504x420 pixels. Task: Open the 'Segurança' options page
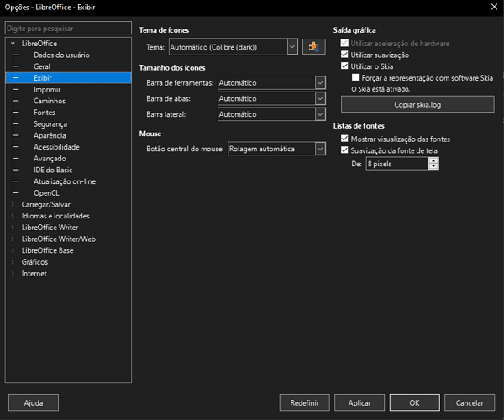(x=50, y=124)
